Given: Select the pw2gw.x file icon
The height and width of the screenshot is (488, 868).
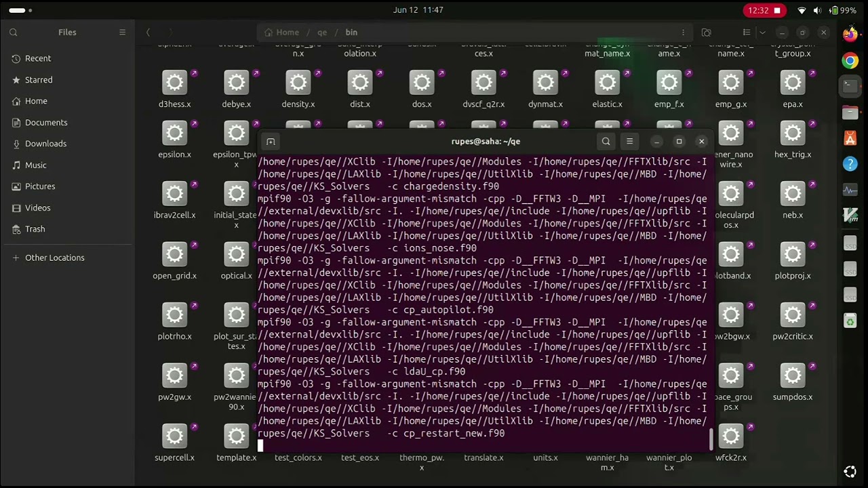Looking at the screenshot, I should (174, 375).
